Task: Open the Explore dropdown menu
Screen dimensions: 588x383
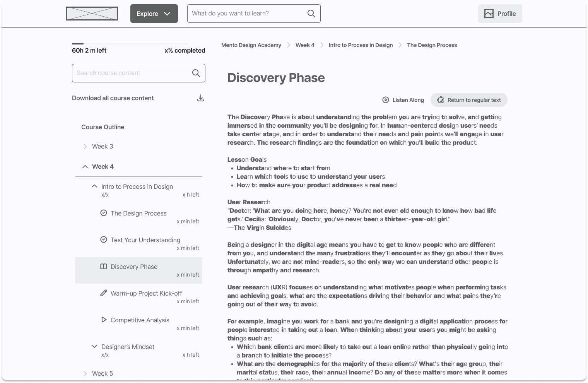Action: [154, 14]
